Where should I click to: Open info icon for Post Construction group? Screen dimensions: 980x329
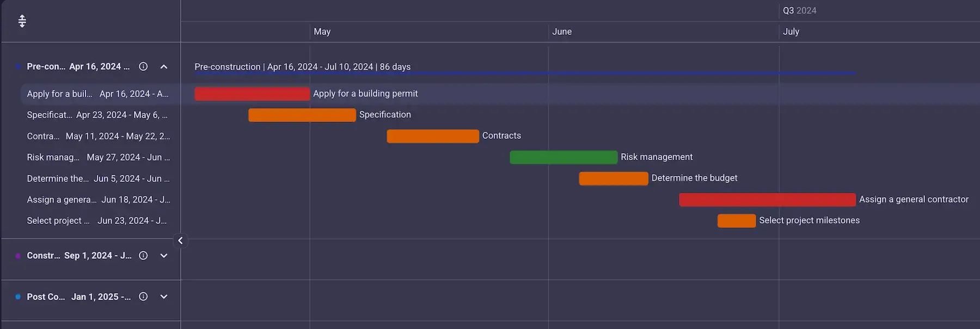[143, 297]
